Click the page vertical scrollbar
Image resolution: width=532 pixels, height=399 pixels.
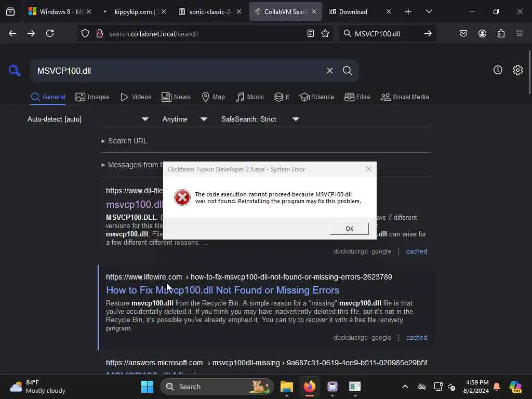point(529,72)
